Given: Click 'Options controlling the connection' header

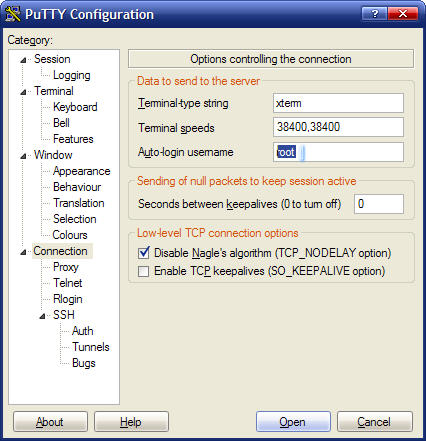Looking at the screenshot, I should (x=271, y=59).
